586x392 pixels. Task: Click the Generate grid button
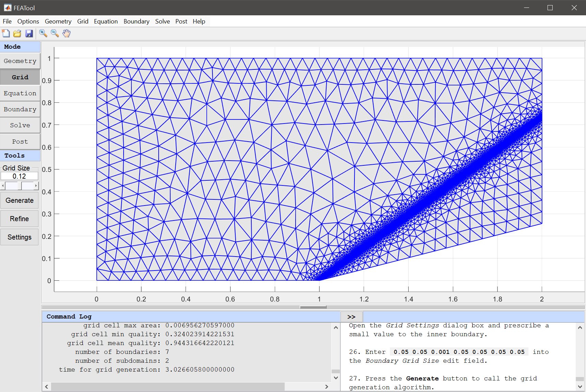tap(19, 200)
